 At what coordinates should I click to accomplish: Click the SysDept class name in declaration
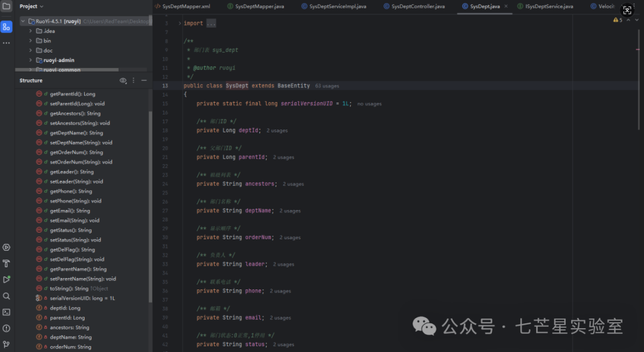(237, 86)
